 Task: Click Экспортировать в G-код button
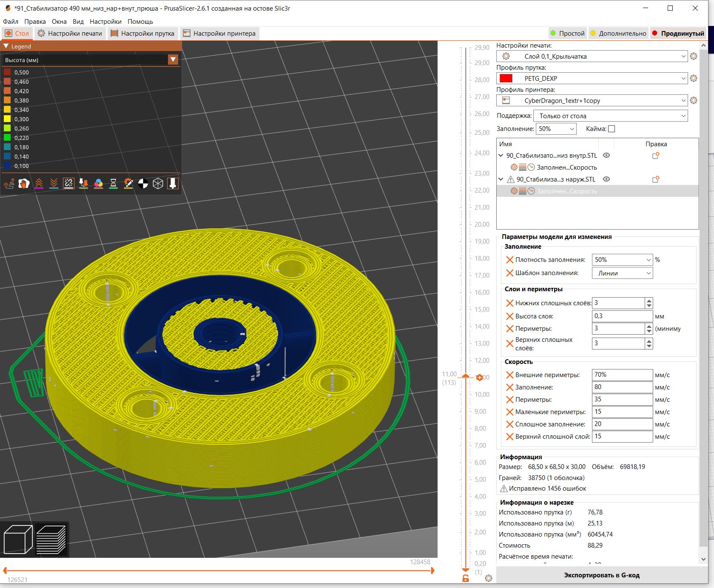click(602, 575)
